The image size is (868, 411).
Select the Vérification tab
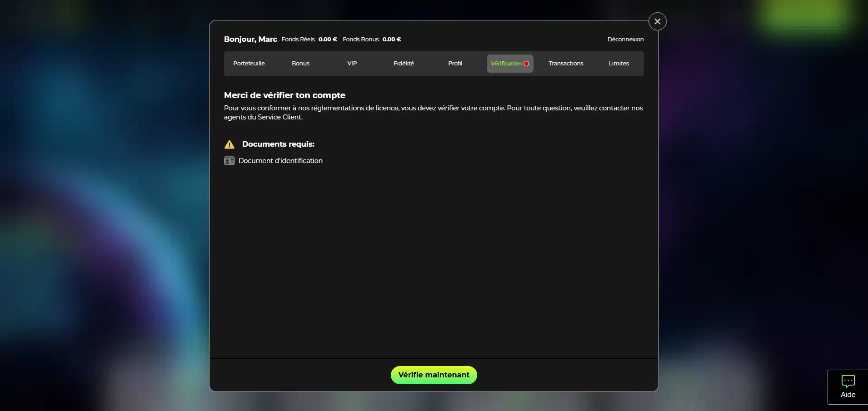coord(507,64)
